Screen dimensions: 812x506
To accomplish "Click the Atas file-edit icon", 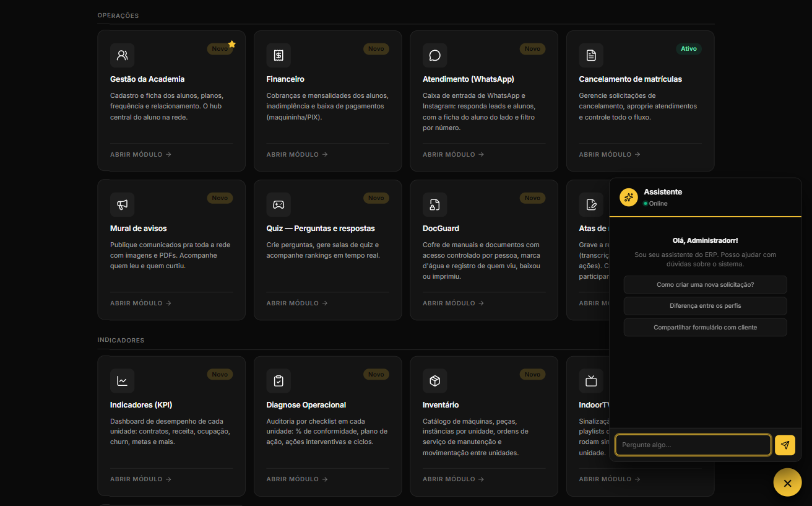I will point(591,204).
